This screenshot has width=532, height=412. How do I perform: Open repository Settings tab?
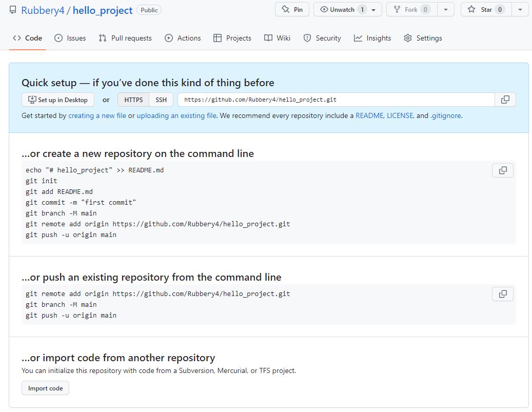pyautogui.click(x=423, y=38)
